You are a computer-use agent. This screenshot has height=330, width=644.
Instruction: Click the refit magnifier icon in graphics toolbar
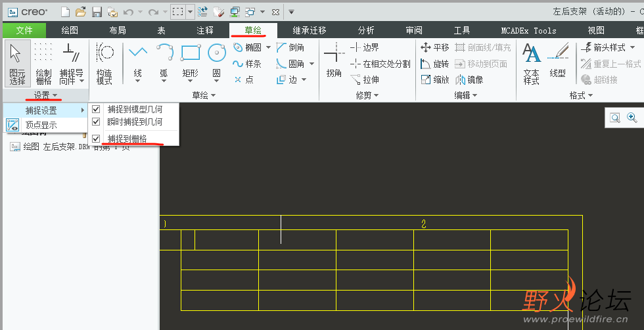point(615,118)
